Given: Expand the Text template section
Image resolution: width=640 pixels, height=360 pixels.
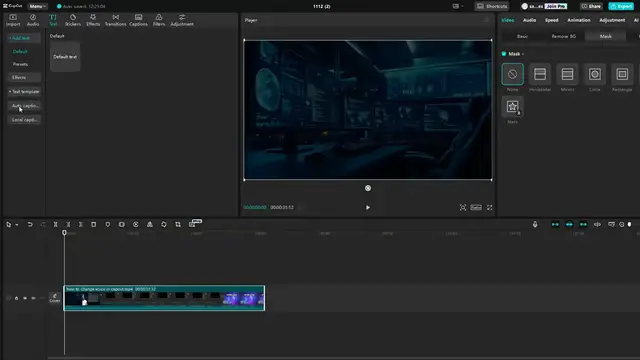Looking at the screenshot, I should pyautogui.click(x=24, y=92).
